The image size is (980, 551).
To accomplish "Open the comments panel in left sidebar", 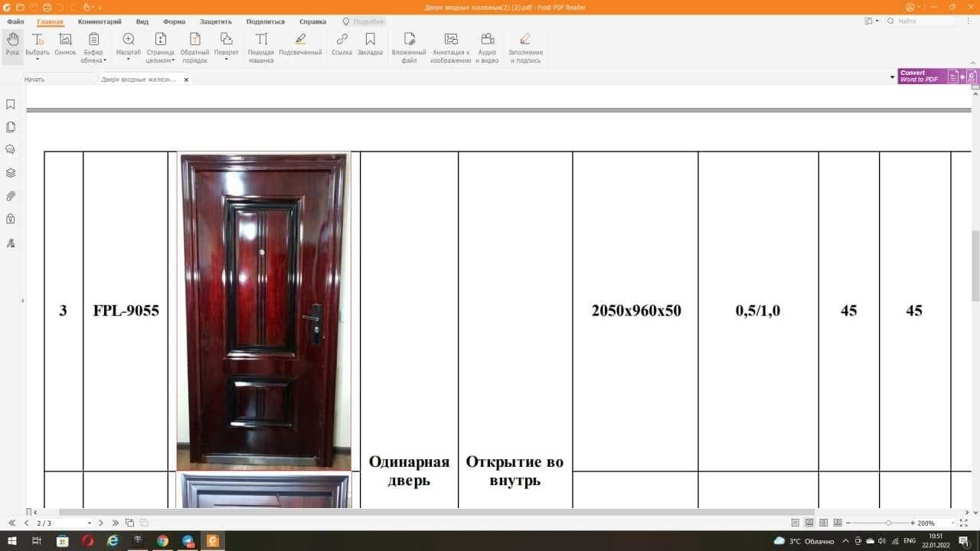I will click(11, 150).
